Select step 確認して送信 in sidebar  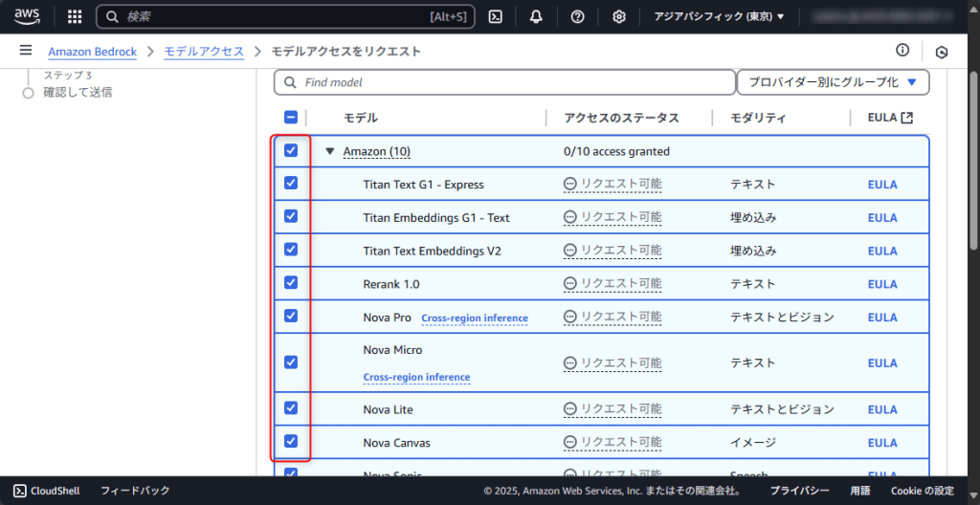(78, 93)
